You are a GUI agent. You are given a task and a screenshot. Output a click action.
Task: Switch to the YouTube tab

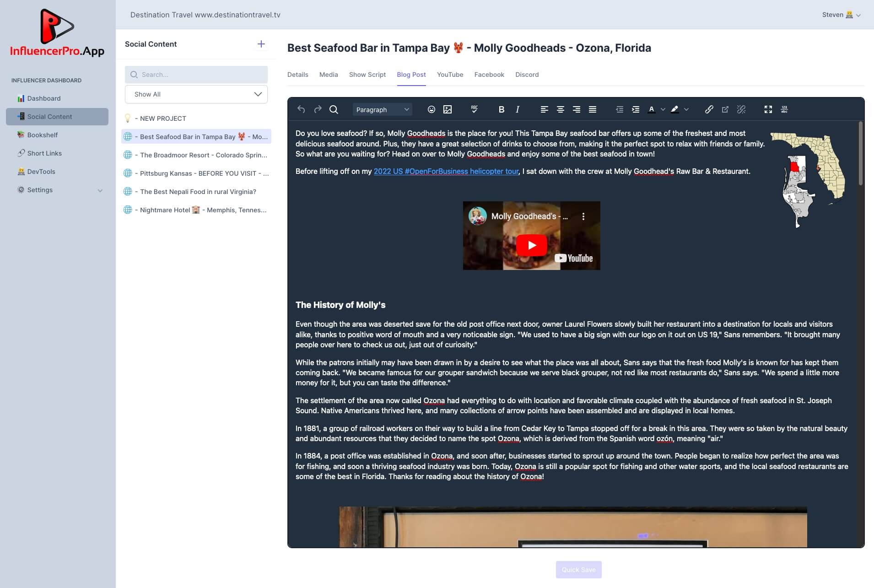point(450,75)
